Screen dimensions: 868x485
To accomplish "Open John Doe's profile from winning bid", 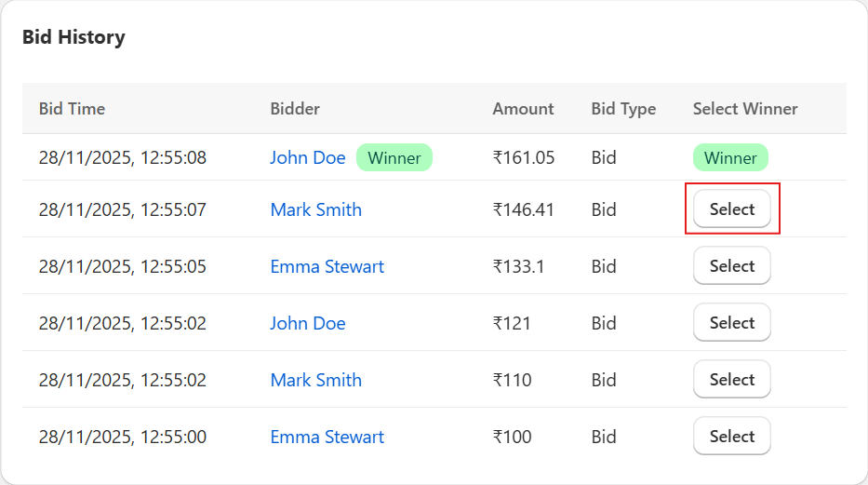I will click(308, 157).
